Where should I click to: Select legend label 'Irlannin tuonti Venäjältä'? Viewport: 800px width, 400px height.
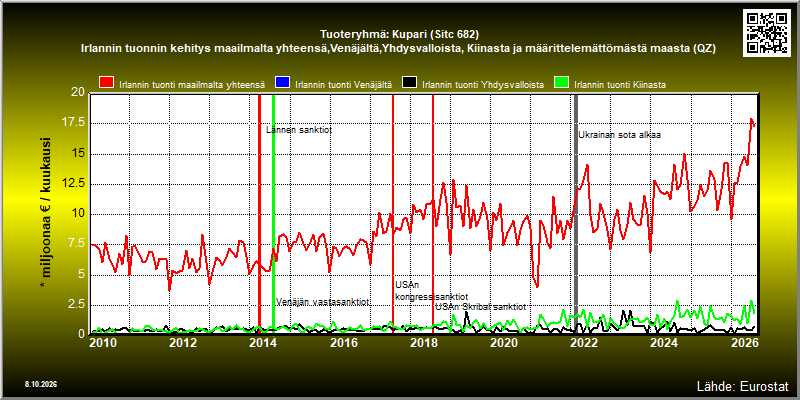[343, 85]
